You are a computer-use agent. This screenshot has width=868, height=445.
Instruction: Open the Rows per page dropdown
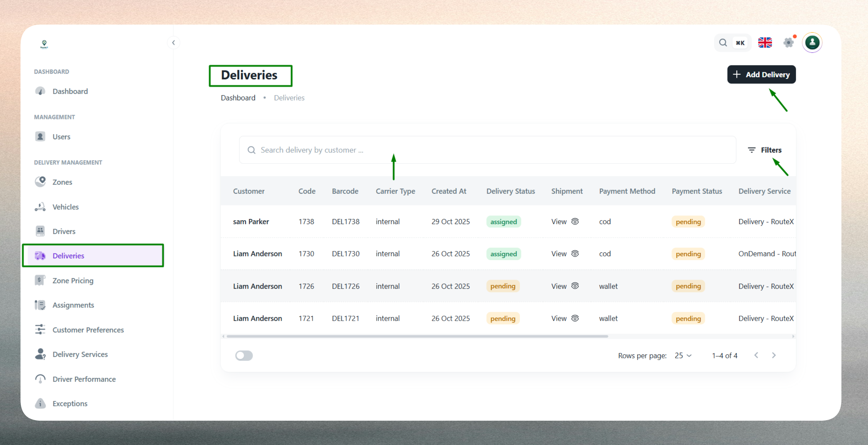pos(683,356)
